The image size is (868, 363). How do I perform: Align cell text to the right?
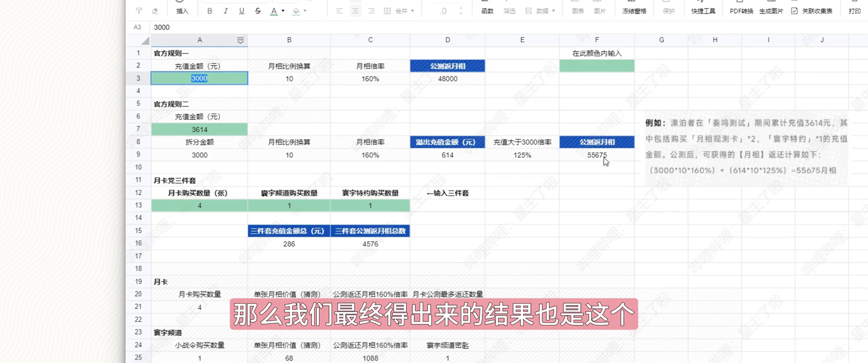pos(371,11)
